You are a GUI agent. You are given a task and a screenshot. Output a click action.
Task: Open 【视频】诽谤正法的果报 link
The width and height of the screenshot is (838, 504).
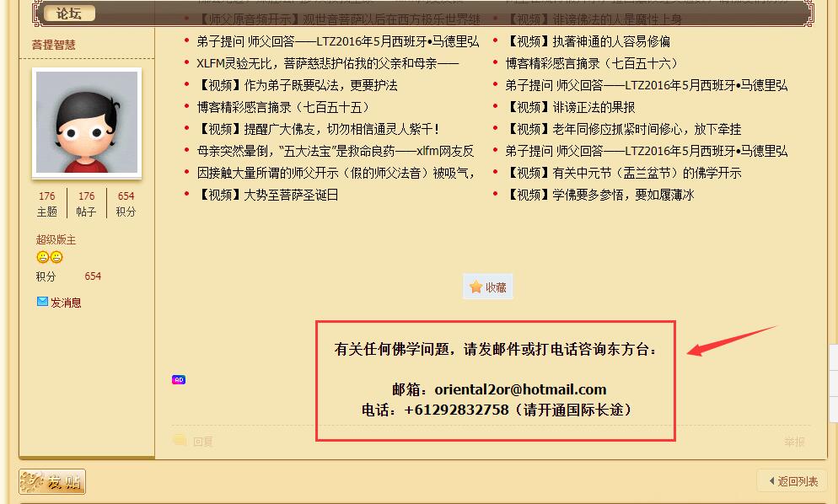click(x=570, y=107)
